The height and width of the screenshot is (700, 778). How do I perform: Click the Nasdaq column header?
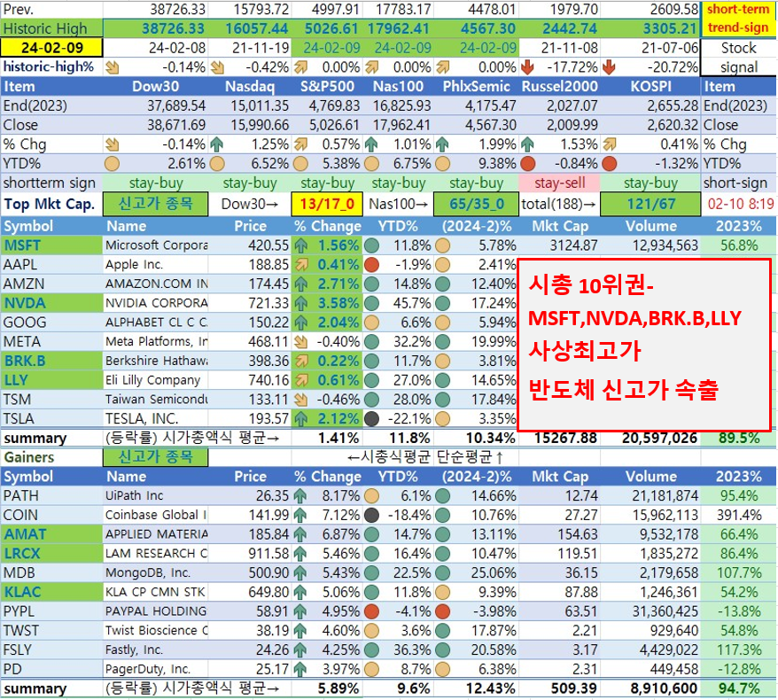[250, 86]
